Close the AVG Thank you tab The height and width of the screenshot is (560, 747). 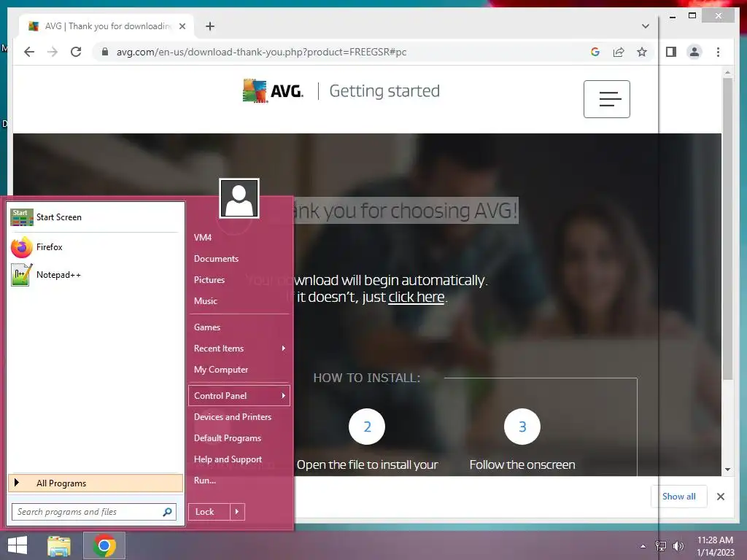click(x=182, y=26)
